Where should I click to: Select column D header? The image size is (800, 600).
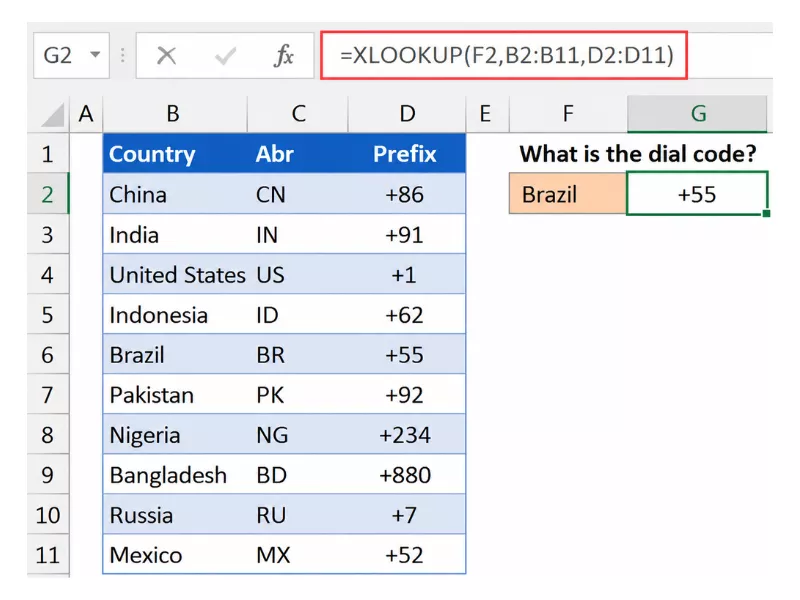pos(407,114)
